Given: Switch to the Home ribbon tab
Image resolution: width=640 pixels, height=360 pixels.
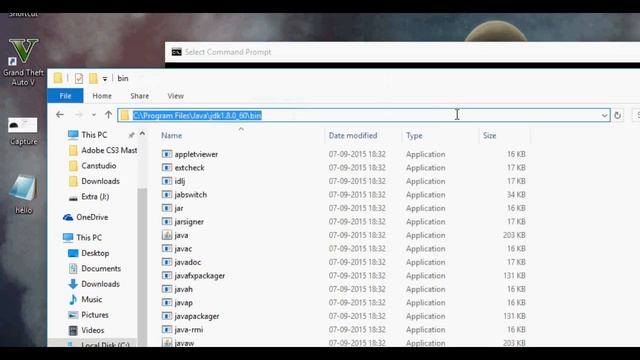Looking at the screenshot, I should coord(102,96).
